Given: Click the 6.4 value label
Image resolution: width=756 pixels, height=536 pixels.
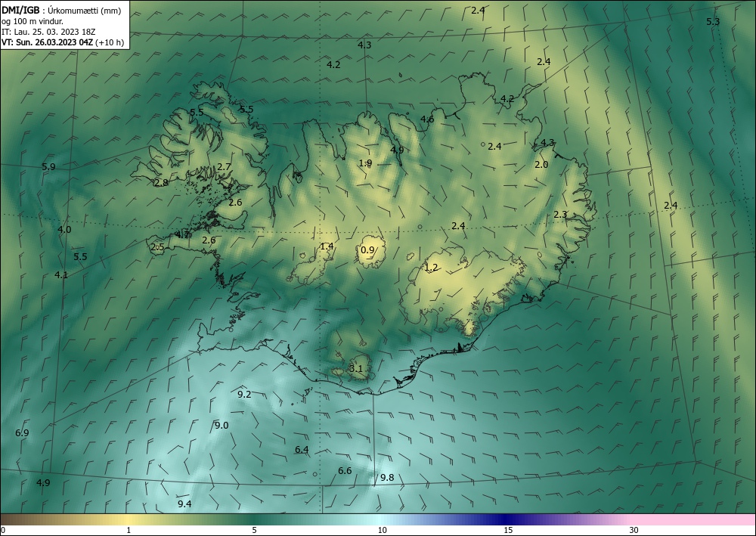Looking at the screenshot, I should point(302,450).
